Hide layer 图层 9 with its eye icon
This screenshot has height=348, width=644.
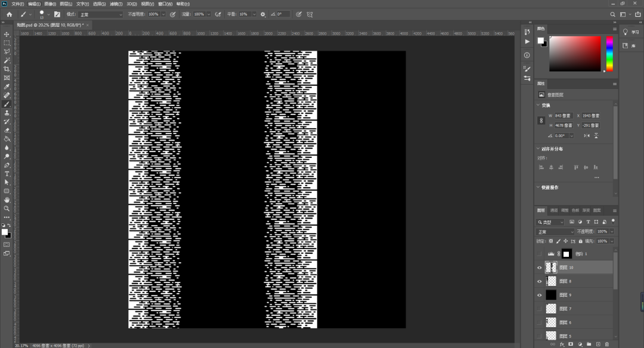[539, 295]
